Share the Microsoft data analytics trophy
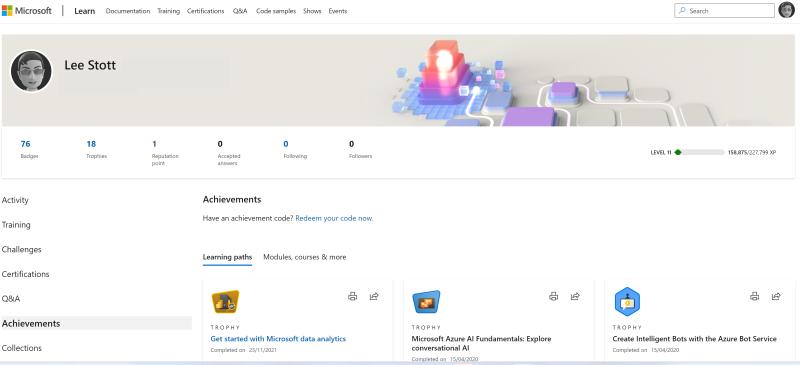The height and width of the screenshot is (365, 800). point(374,296)
